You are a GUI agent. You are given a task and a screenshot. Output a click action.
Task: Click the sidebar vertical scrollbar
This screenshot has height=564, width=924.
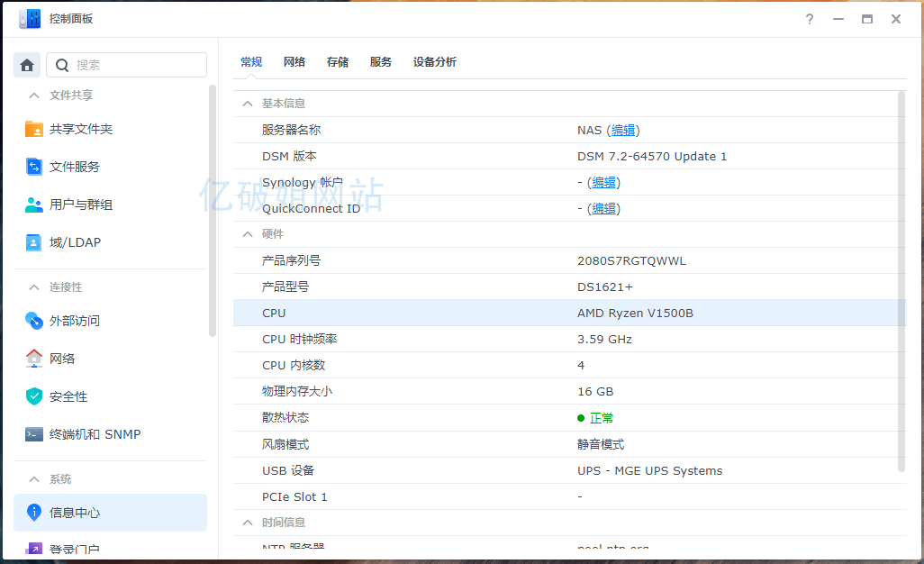[x=213, y=211]
